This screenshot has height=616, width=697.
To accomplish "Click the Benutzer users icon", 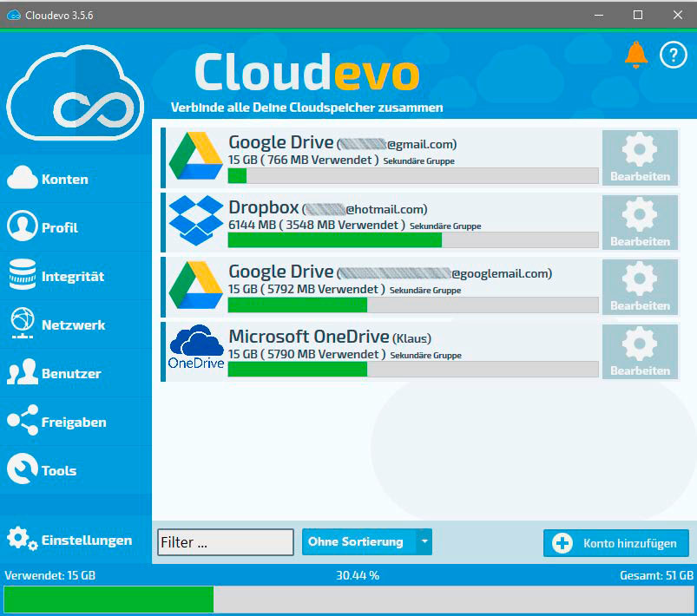I will point(23,371).
